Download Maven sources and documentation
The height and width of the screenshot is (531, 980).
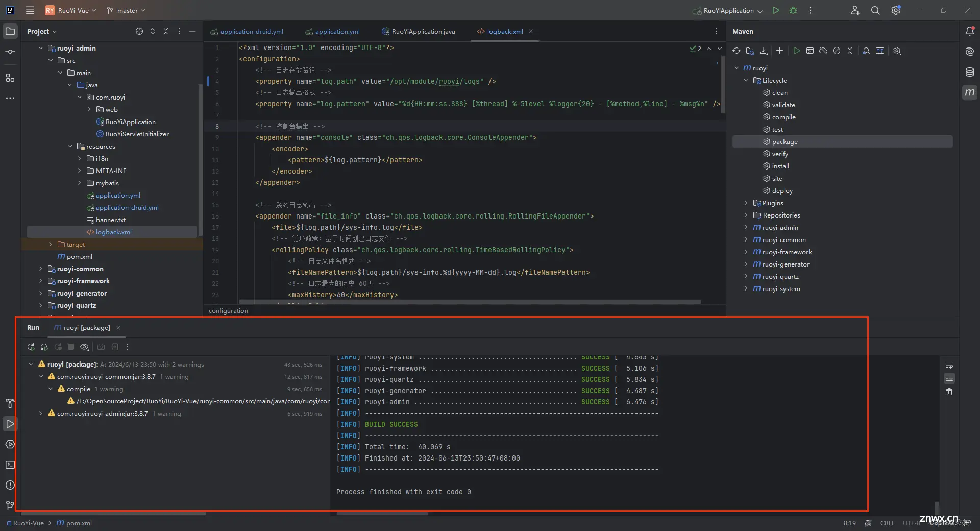pos(764,51)
